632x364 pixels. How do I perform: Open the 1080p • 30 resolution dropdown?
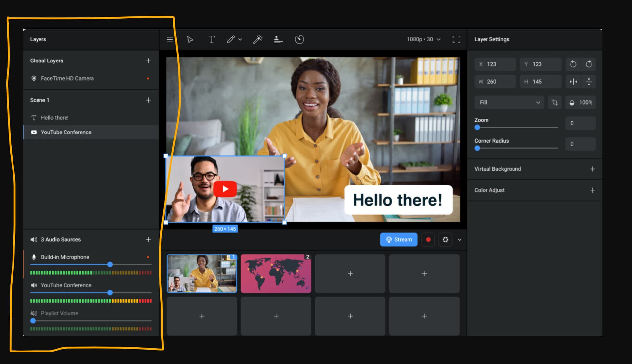424,39
